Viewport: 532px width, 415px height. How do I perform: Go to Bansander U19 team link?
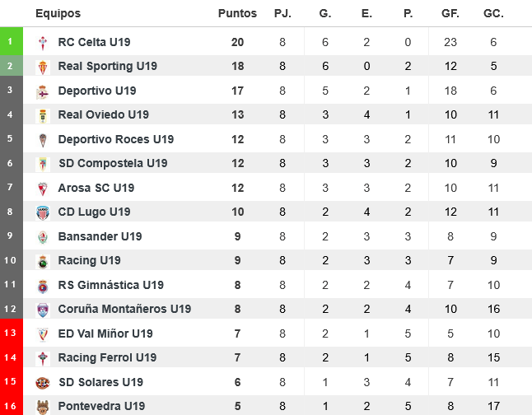100,236
